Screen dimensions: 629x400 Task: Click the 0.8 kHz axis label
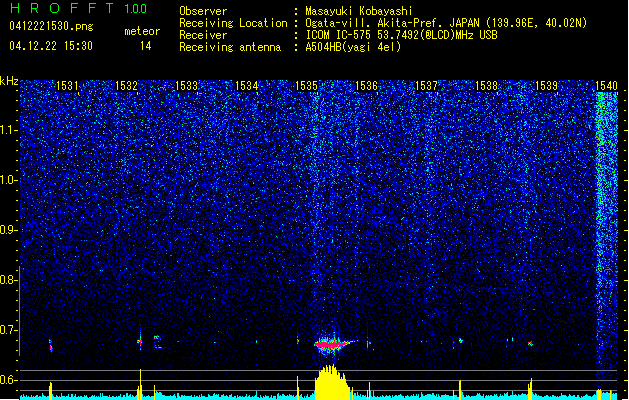tap(7, 280)
